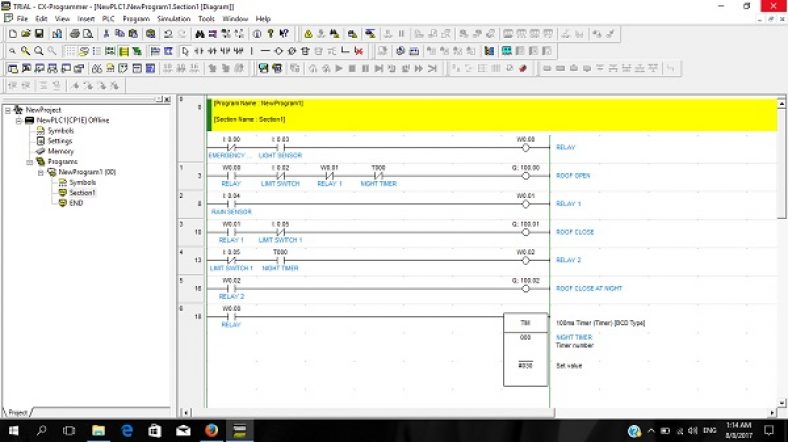Open the File menu
Image resolution: width=788 pixels, height=442 pixels.
(22, 19)
